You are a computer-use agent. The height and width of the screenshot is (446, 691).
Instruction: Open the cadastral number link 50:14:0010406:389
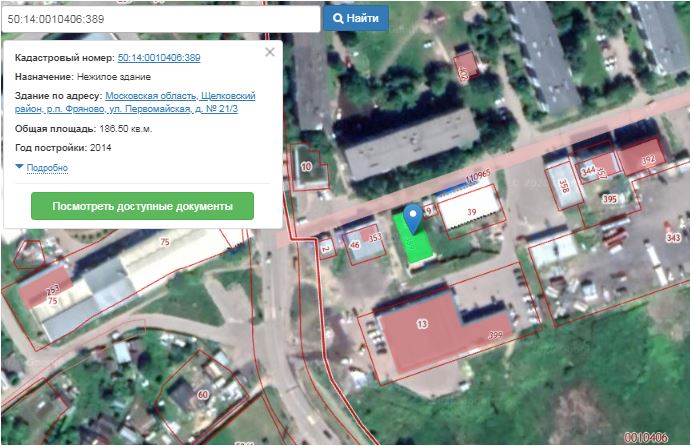(159, 58)
